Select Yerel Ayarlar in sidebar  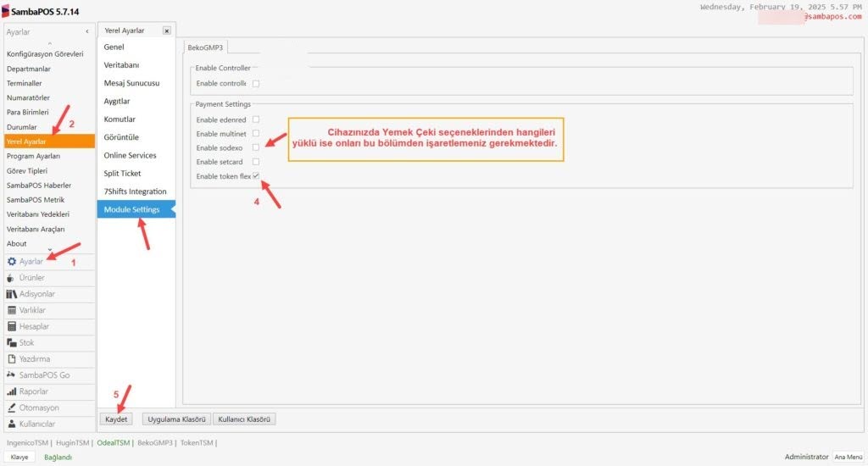pyautogui.click(x=49, y=141)
